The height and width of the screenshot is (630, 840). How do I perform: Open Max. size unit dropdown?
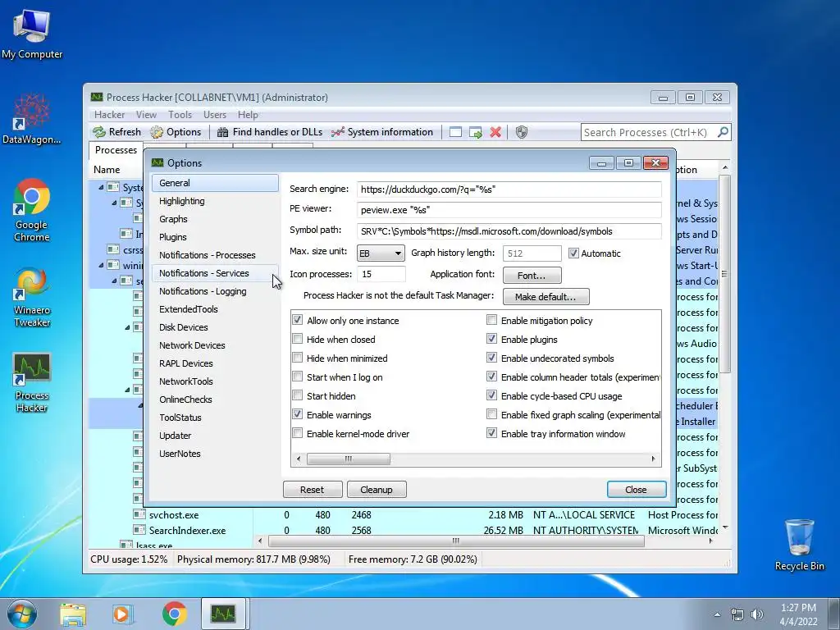(x=381, y=253)
